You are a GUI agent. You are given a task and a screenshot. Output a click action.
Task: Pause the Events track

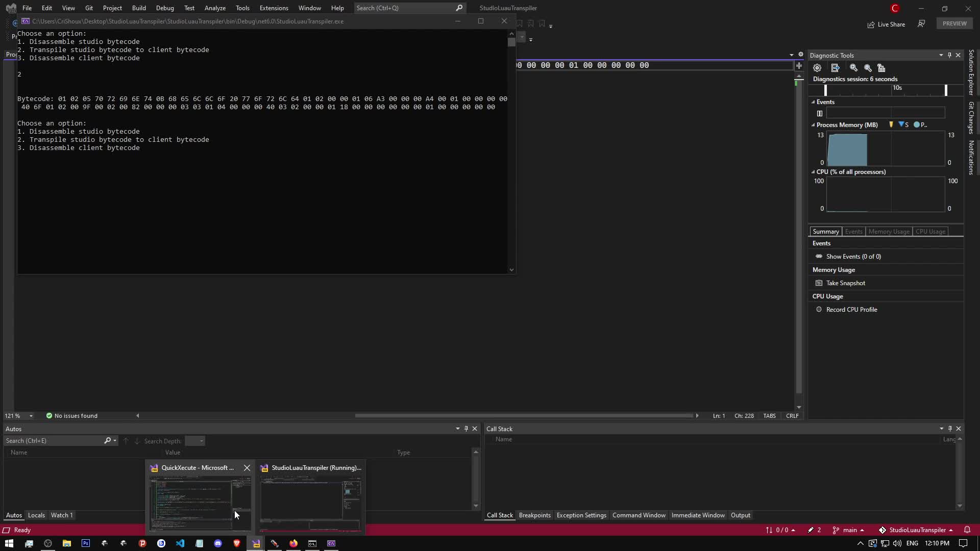pos(820,113)
